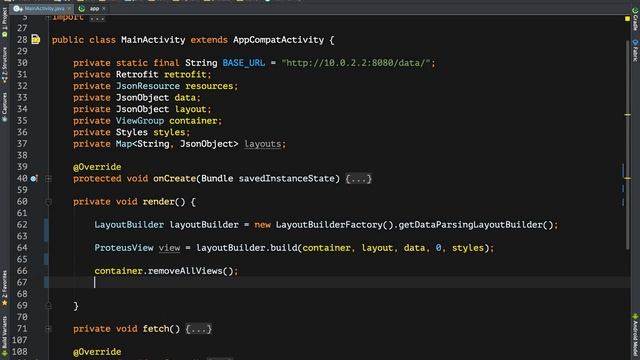Open the Favorites tool window
This screenshot has width=640, height=360.
[x=4, y=288]
